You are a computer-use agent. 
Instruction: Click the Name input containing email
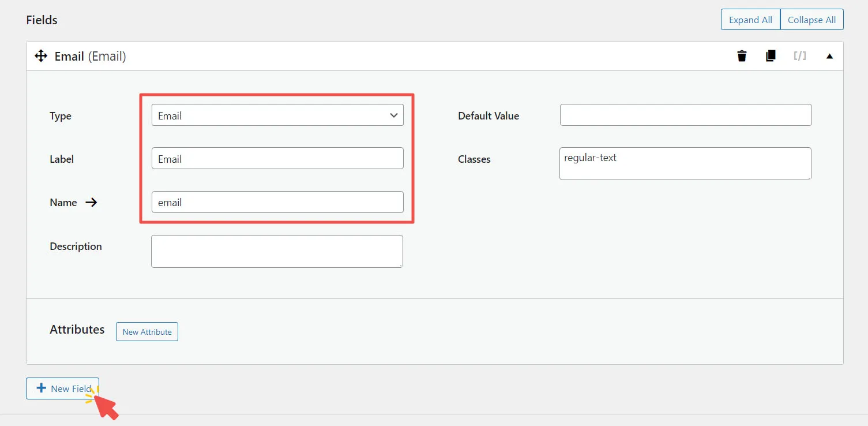277,202
